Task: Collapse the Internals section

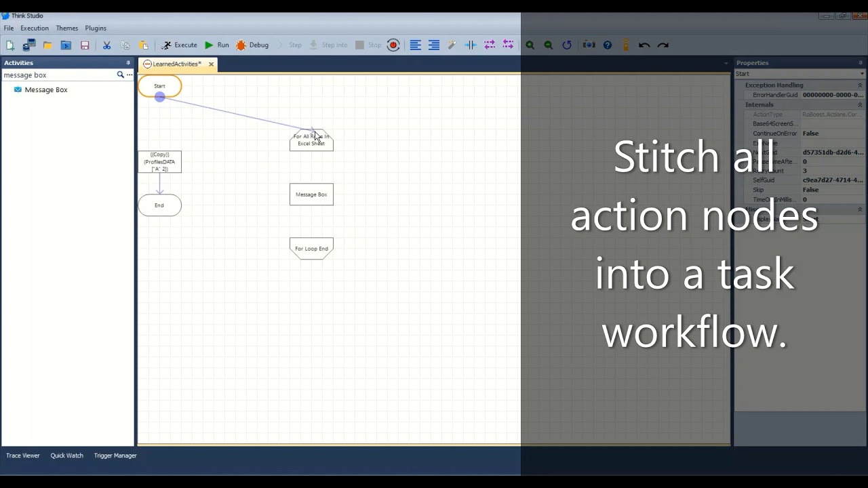Action: point(860,105)
